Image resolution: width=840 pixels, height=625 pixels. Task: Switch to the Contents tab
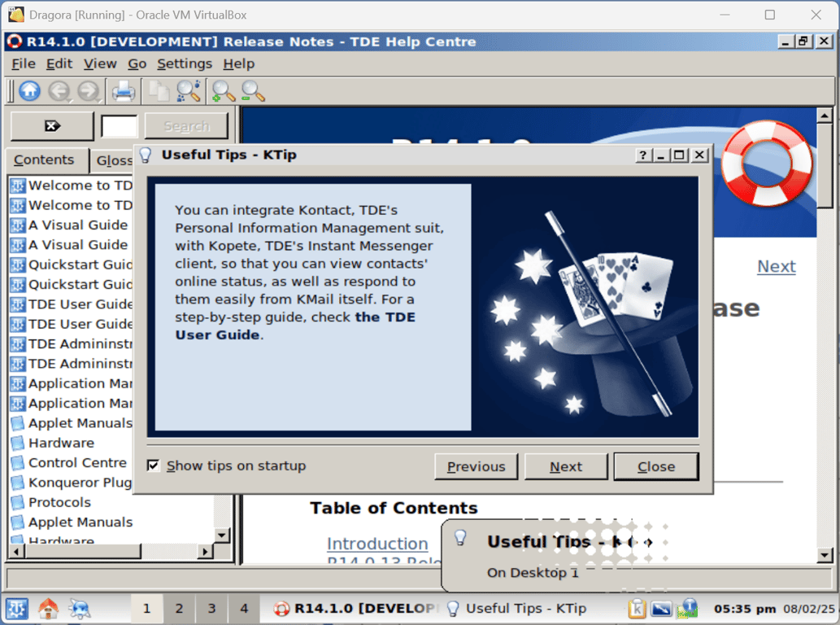click(44, 160)
